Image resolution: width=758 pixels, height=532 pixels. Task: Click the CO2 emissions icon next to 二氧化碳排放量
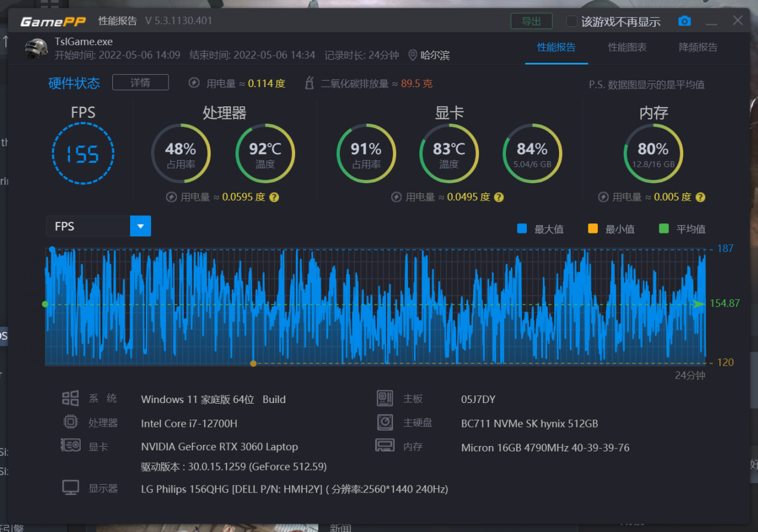pyautogui.click(x=309, y=83)
